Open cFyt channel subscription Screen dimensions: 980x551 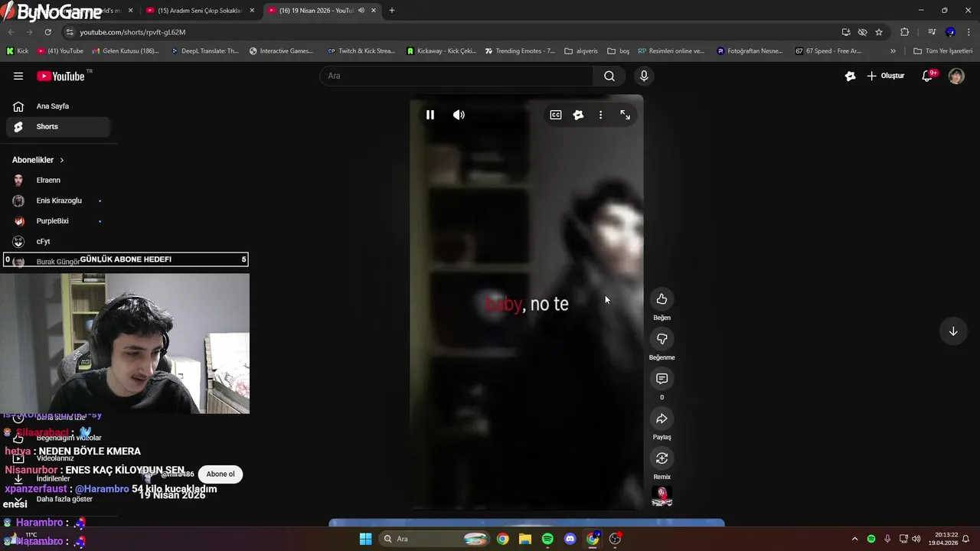58,241
